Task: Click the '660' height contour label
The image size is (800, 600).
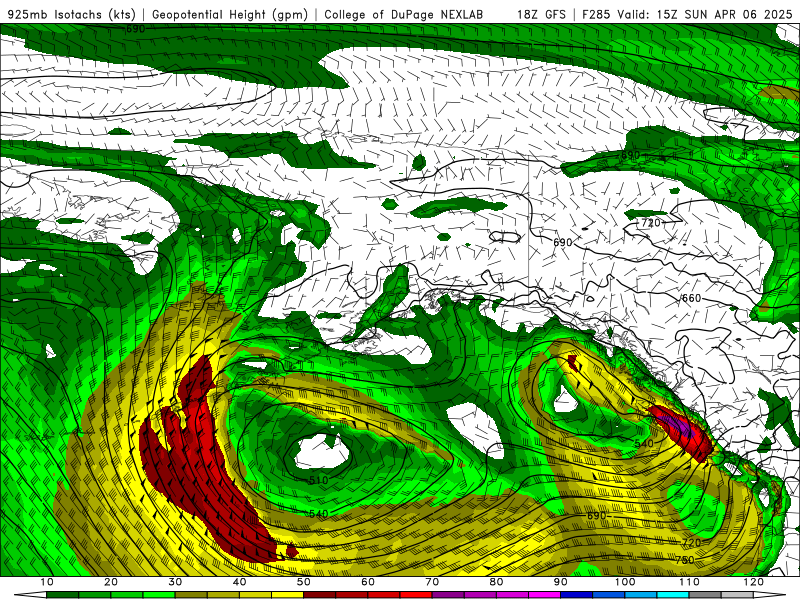Action: click(691, 298)
